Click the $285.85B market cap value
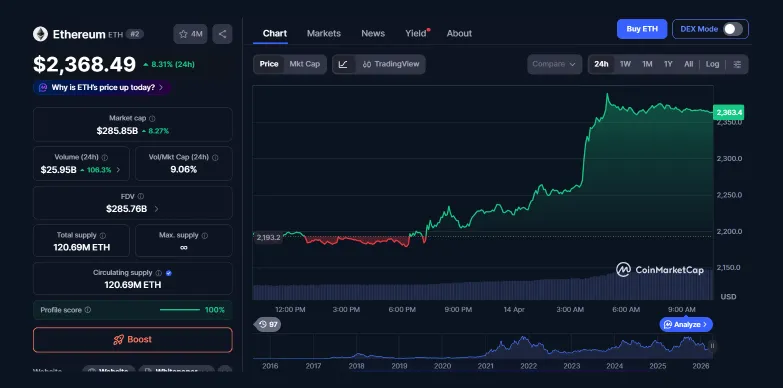Image resolution: width=783 pixels, height=388 pixels. coord(117,131)
